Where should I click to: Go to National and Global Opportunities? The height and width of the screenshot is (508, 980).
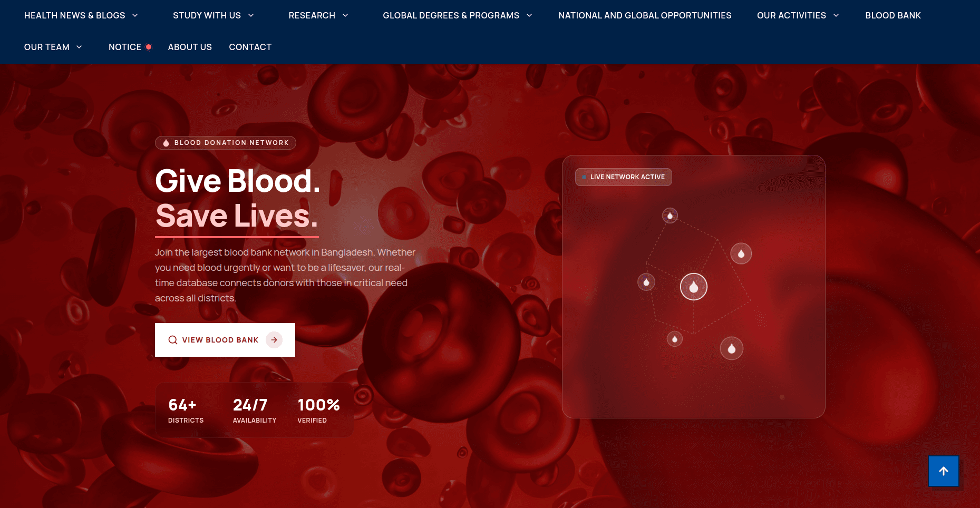645,15
